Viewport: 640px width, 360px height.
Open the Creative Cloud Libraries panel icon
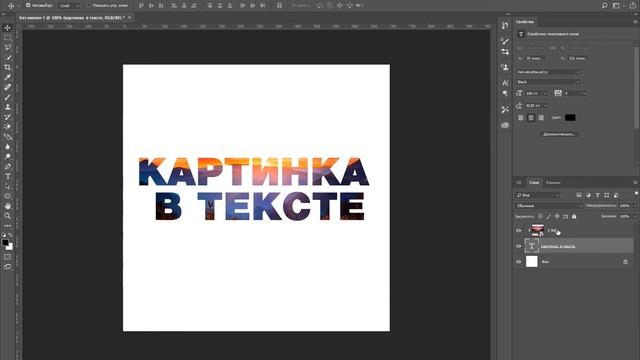point(505,125)
